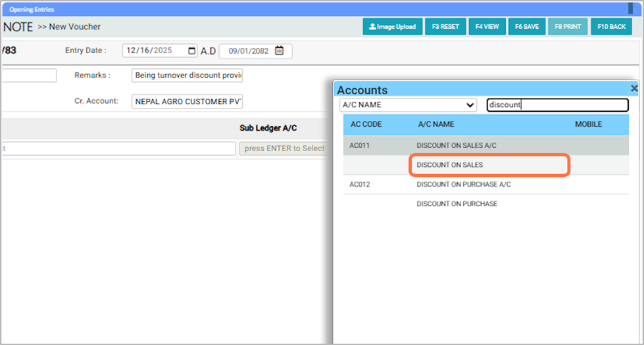Click F6 SAVE to save voucher
The height and width of the screenshot is (345, 644).
pos(526,27)
